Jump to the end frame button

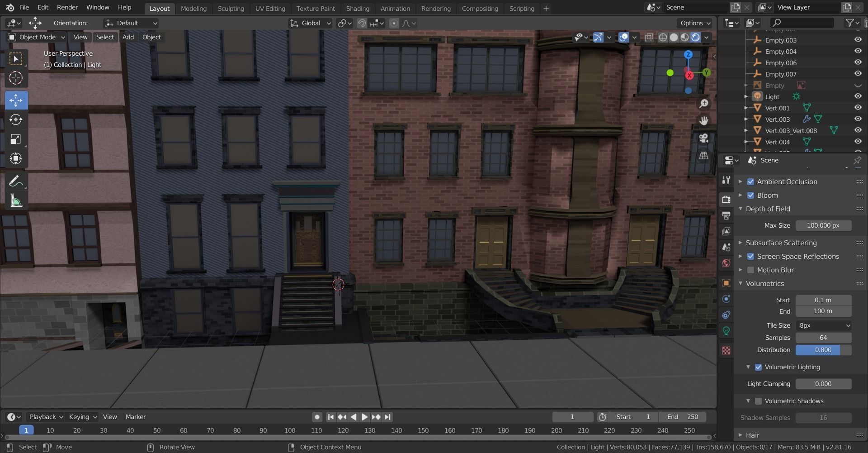[388, 417]
